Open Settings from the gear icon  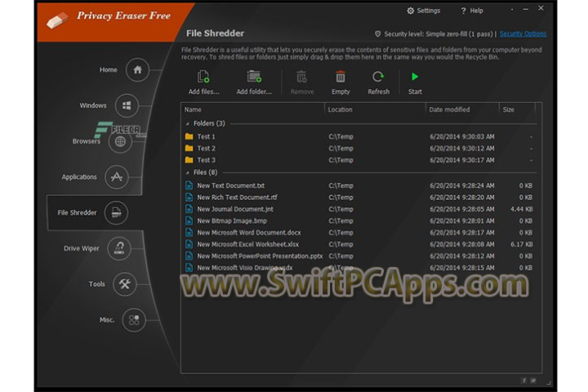tap(411, 11)
